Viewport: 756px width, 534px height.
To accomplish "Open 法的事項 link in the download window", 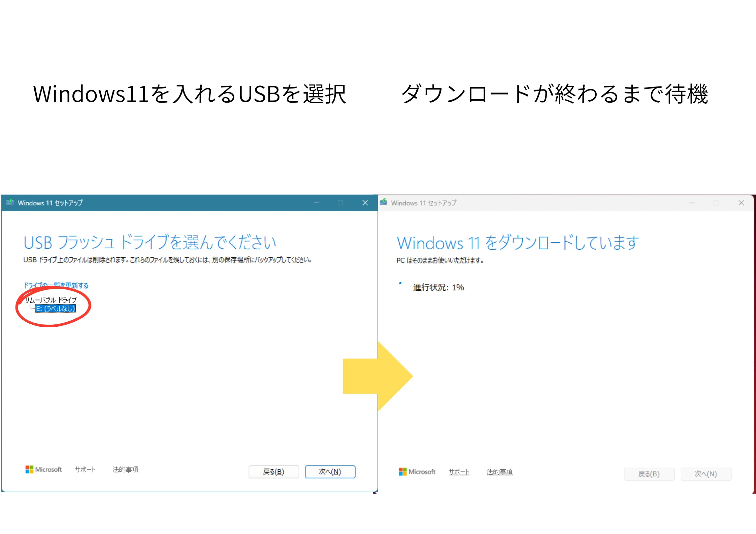I will click(x=499, y=472).
